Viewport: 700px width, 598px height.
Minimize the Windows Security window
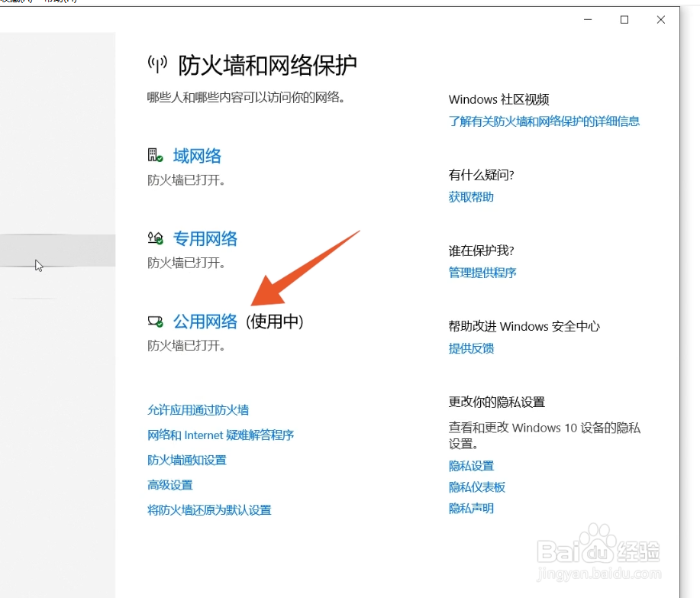[x=588, y=20]
